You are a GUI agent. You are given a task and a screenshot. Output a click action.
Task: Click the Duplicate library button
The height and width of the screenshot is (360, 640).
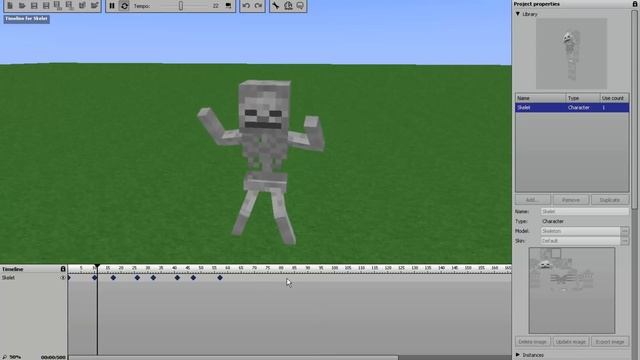(x=610, y=200)
